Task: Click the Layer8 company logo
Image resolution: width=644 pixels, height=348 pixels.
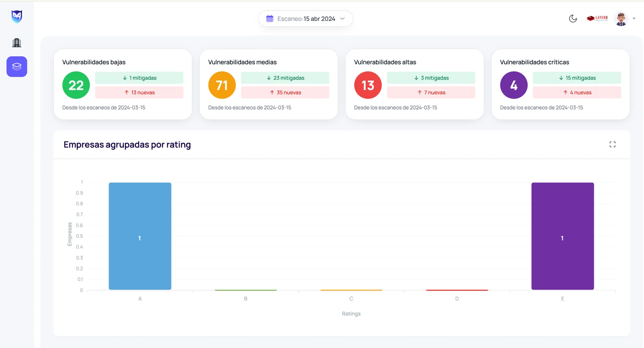Action: (x=597, y=18)
